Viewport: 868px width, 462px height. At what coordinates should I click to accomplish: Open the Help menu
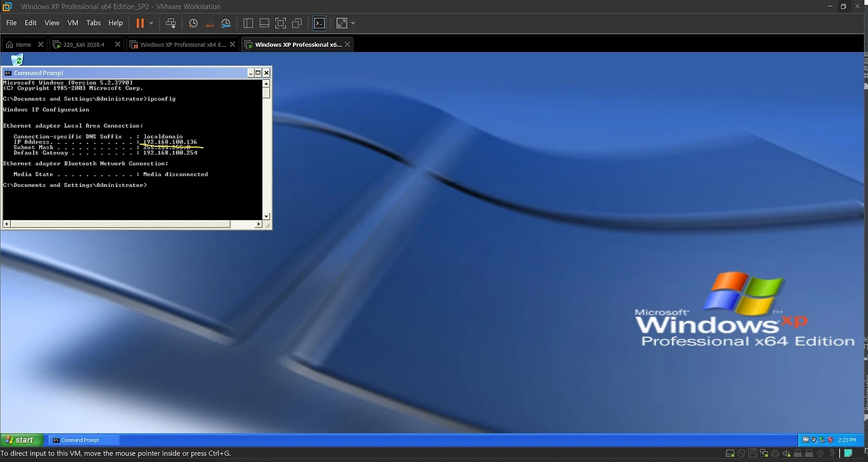(x=116, y=23)
